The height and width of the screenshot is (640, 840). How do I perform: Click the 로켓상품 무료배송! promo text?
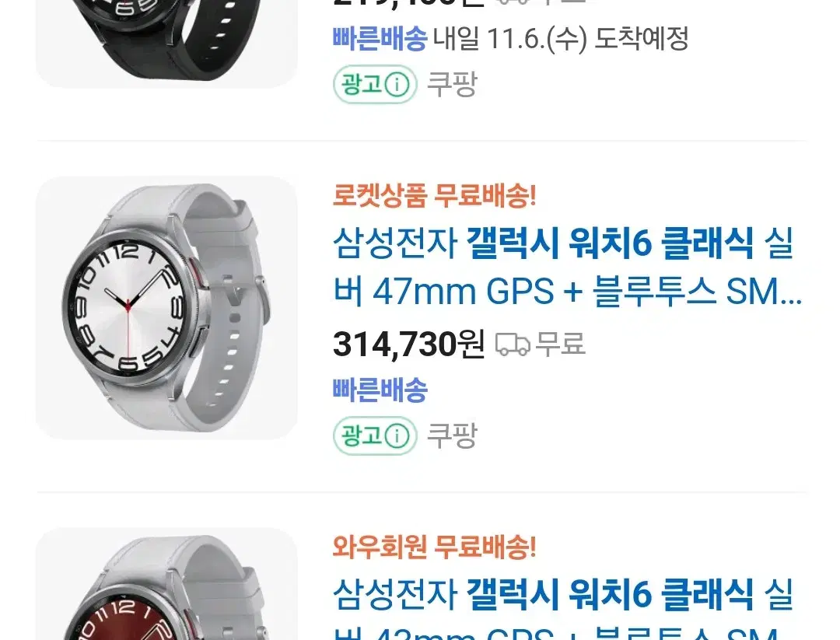coord(435,195)
